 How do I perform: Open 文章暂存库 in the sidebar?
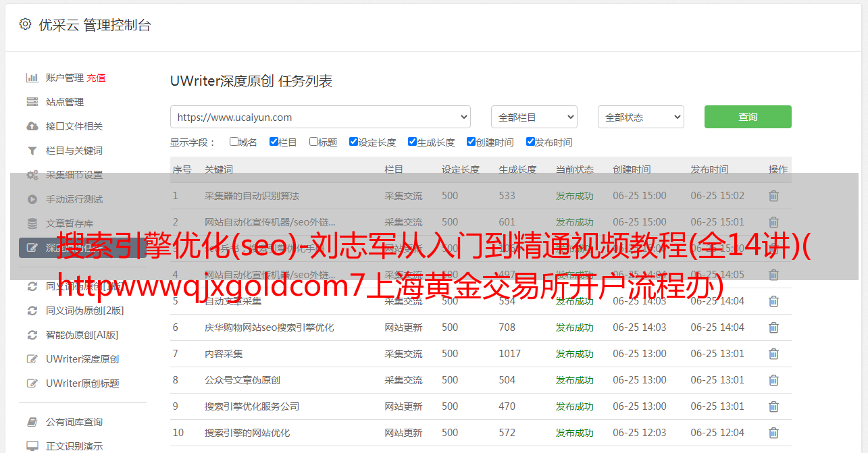(x=70, y=223)
